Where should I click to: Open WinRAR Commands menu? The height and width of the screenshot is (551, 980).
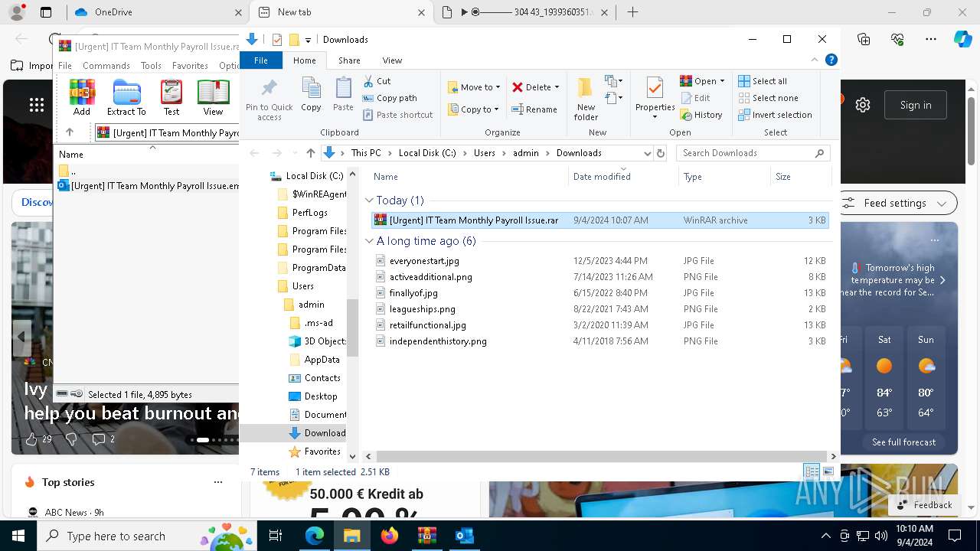[106, 66]
